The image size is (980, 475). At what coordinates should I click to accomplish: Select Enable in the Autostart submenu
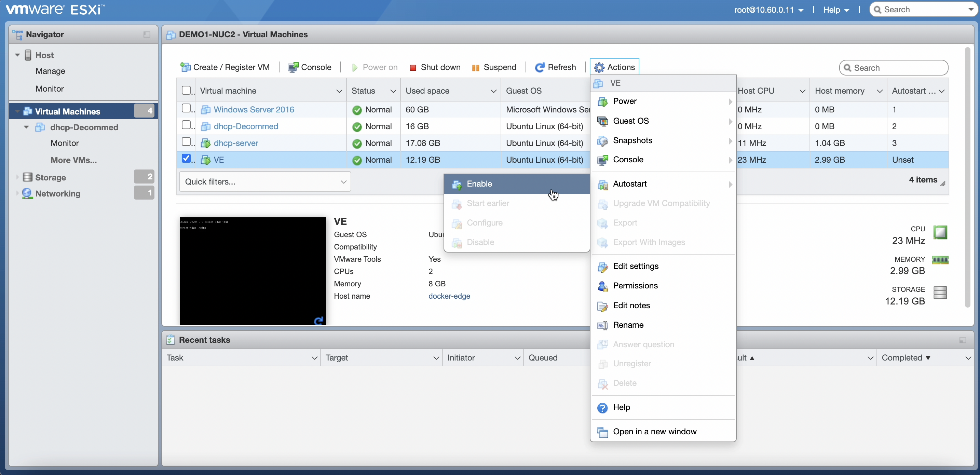click(517, 184)
